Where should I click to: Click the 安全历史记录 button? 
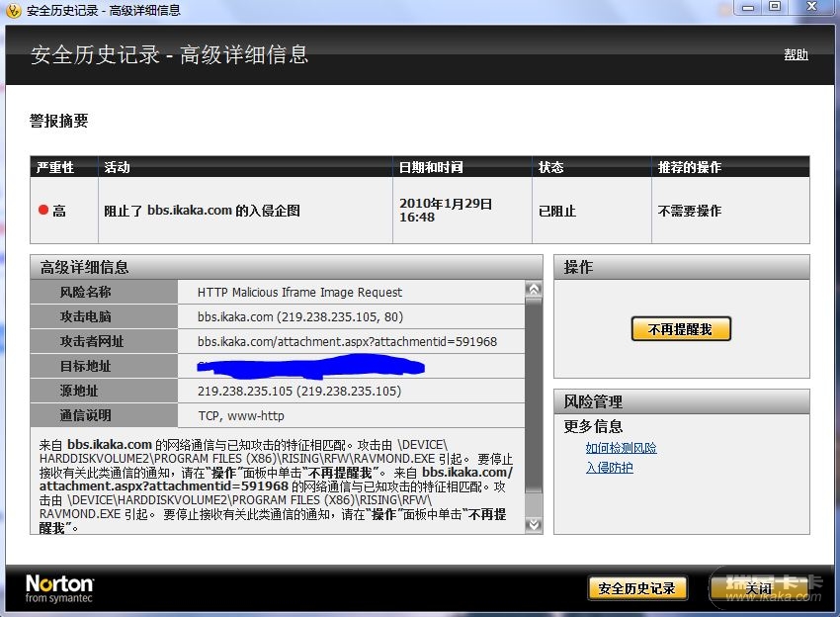click(637, 588)
